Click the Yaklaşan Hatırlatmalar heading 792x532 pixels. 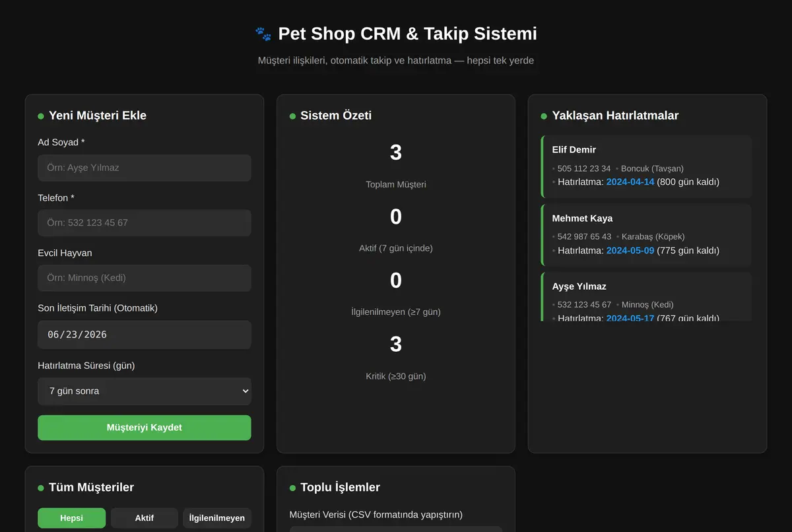(615, 116)
